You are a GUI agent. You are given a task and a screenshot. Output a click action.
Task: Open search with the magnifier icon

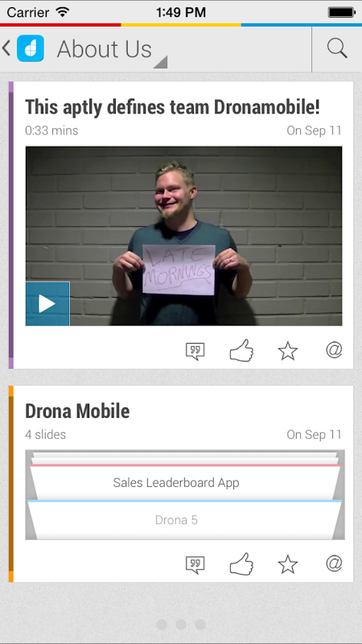tap(337, 49)
